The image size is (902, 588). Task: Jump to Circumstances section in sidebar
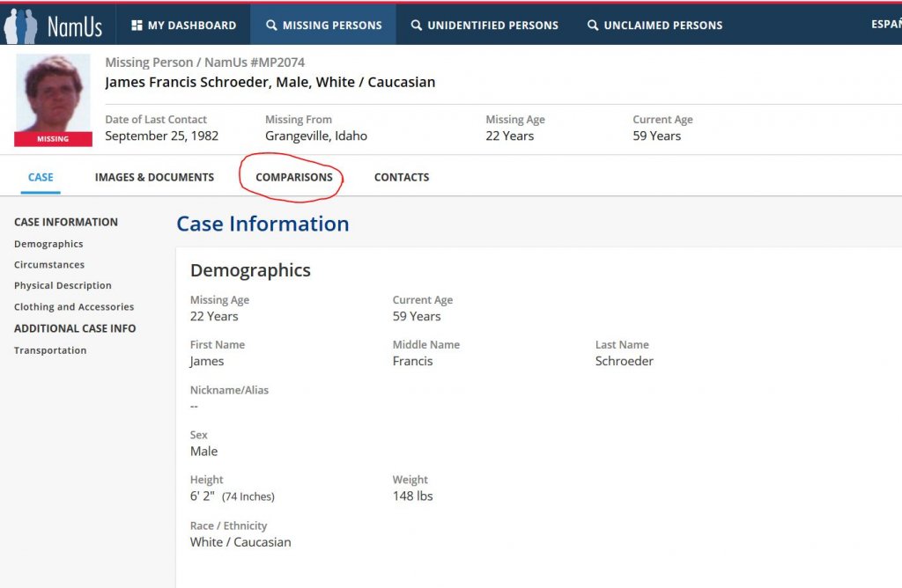[49, 265]
